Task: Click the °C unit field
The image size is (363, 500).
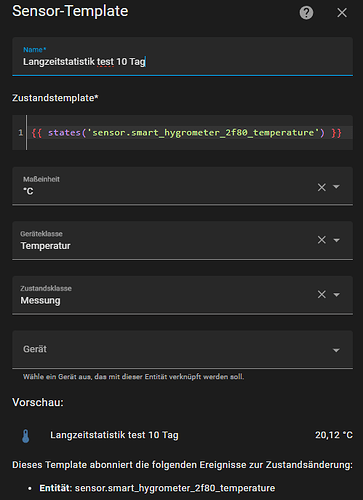Action: click(x=182, y=186)
